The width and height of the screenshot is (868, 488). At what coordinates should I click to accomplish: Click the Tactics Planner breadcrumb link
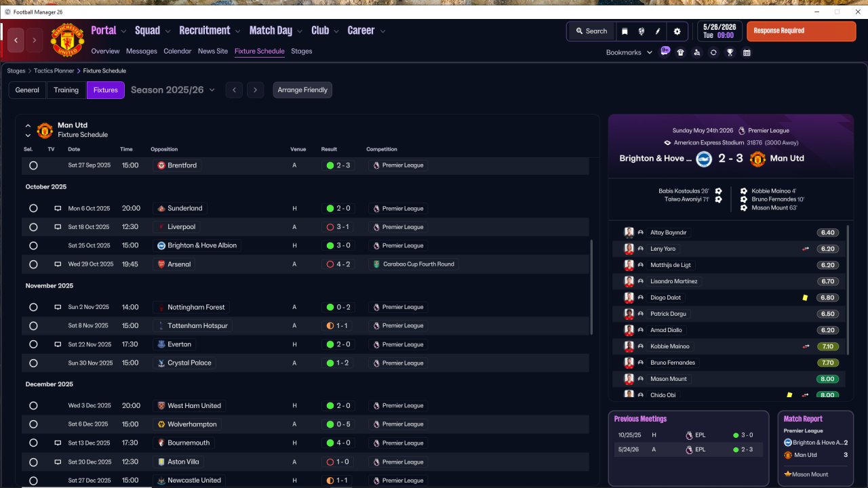point(54,70)
